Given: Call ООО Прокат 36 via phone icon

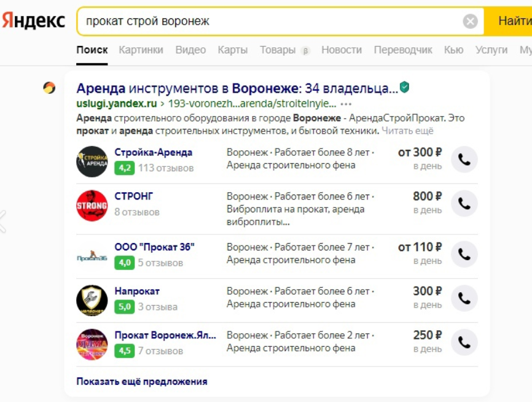Looking at the screenshot, I should coord(464,254).
